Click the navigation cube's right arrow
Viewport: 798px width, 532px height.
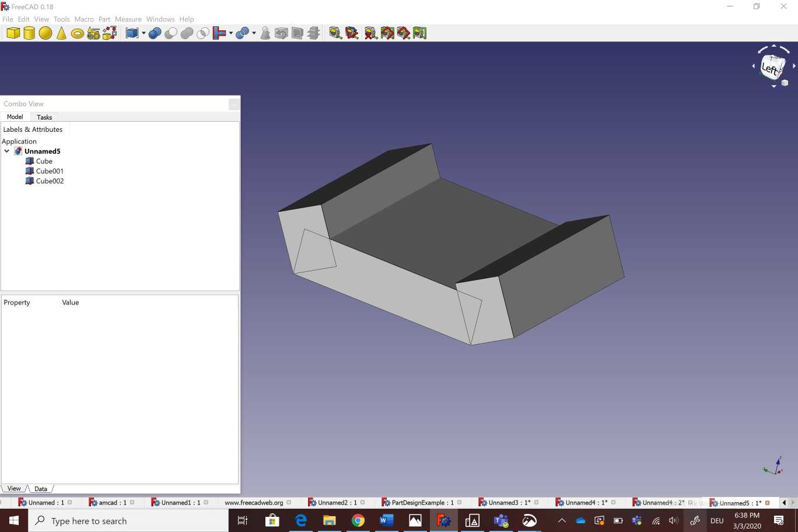point(794,66)
